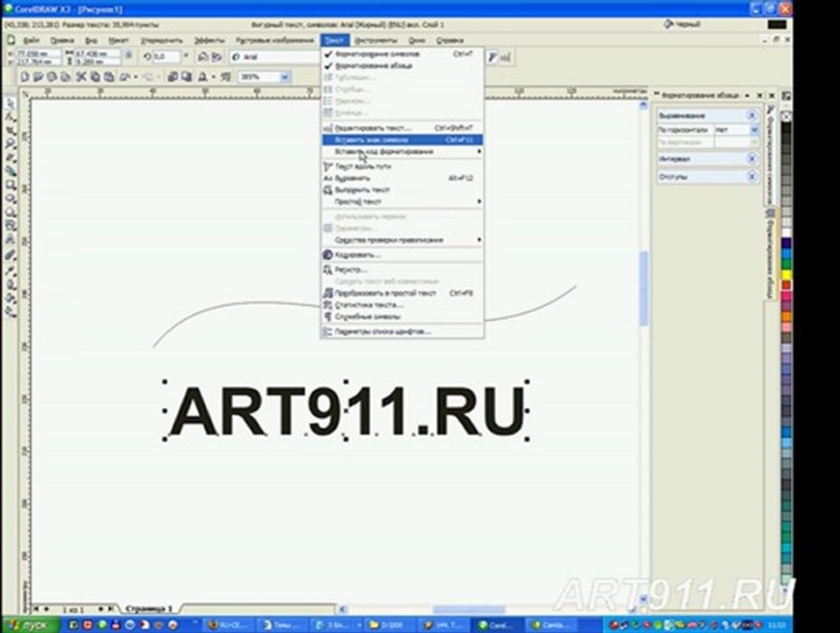This screenshot has width=840, height=633.
Task: Open the Правка menu
Action: tap(62, 40)
